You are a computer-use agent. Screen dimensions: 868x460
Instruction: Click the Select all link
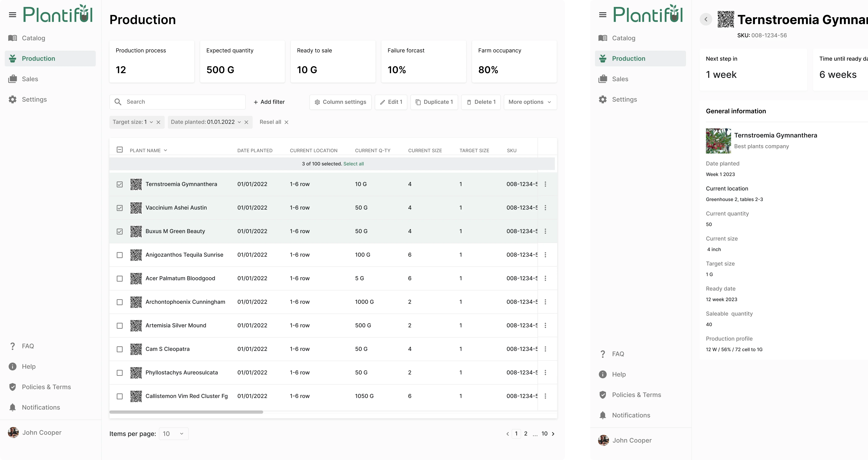click(353, 164)
